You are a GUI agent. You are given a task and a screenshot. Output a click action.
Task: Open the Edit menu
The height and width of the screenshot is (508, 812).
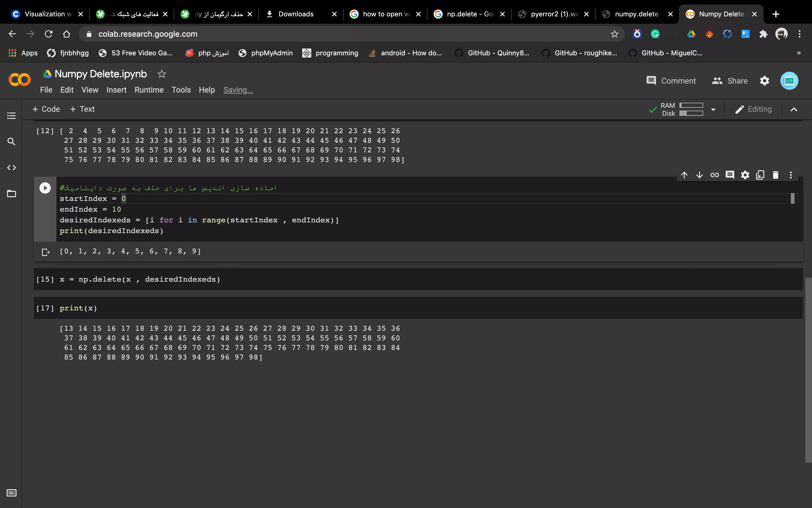[67, 90]
